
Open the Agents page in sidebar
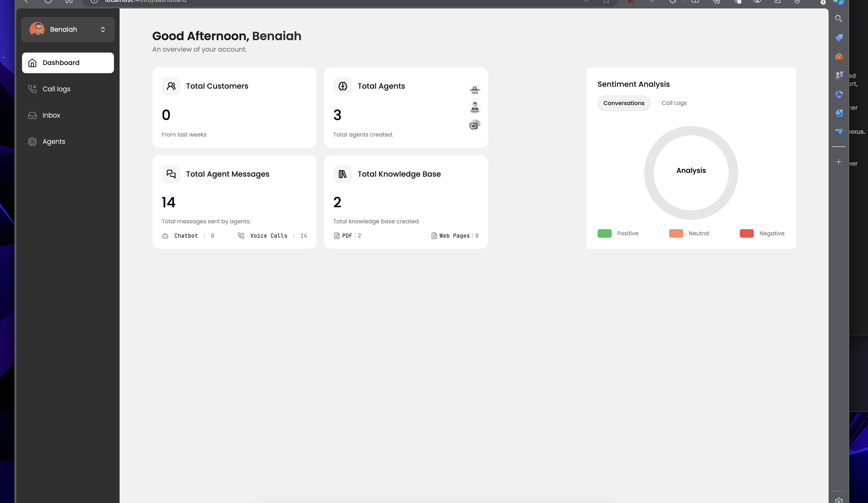(x=54, y=141)
